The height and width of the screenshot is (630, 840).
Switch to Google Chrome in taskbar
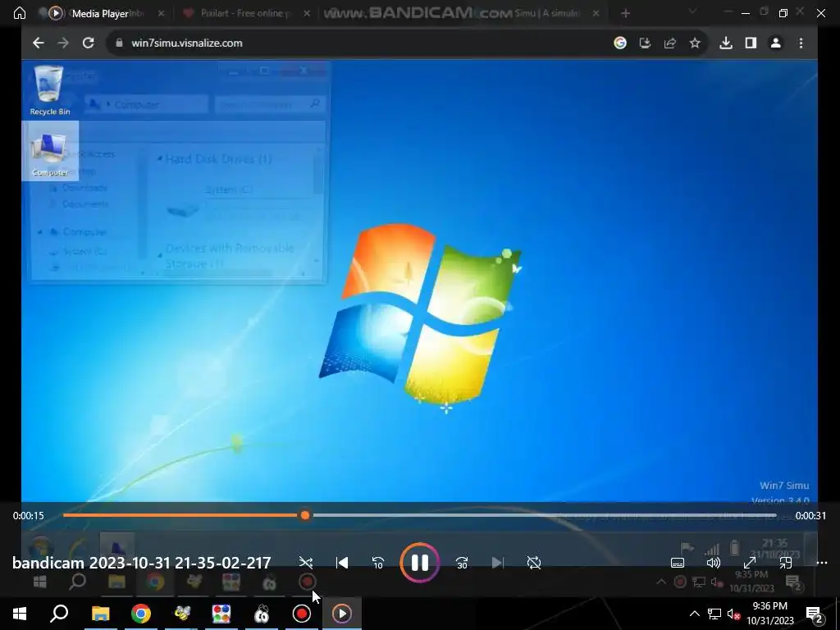coord(141,614)
